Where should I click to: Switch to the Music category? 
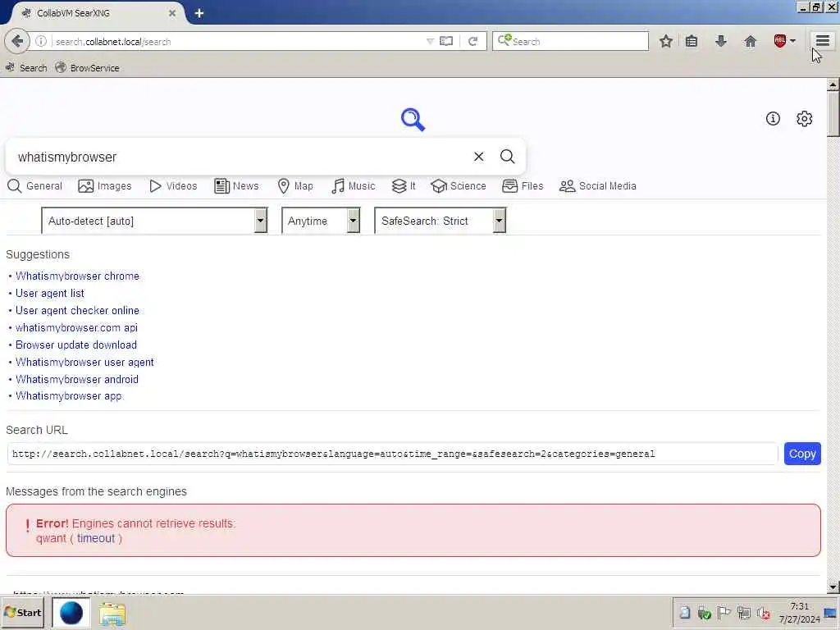pyautogui.click(x=353, y=186)
